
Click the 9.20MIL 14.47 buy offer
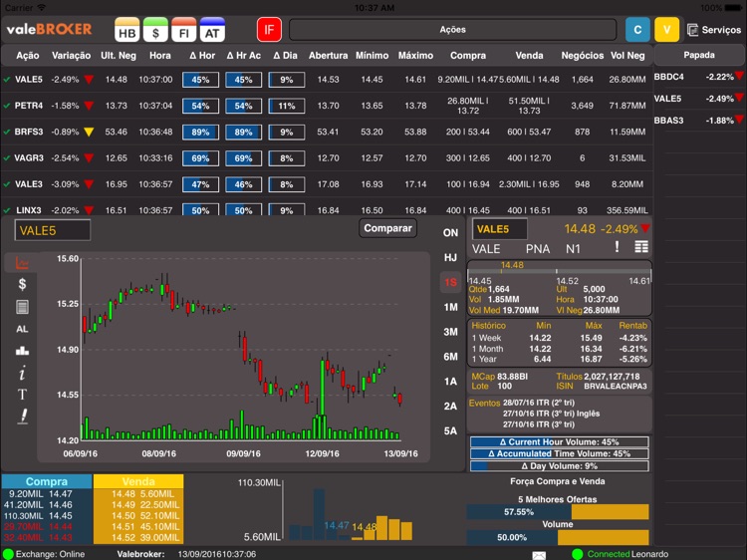(x=46, y=494)
